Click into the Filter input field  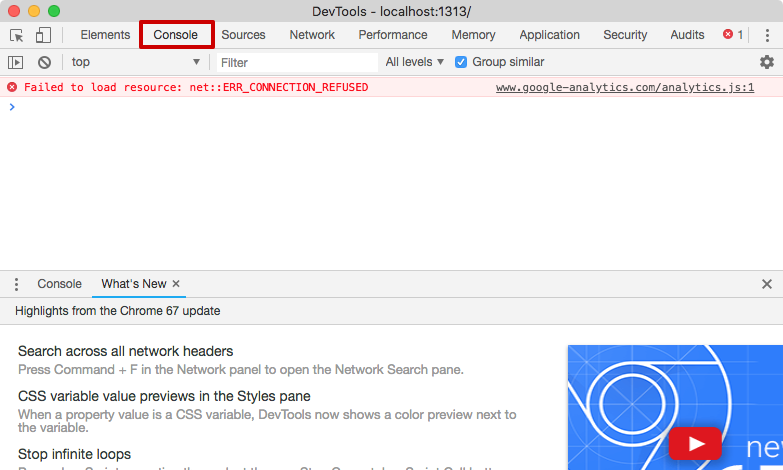point(297,62)
